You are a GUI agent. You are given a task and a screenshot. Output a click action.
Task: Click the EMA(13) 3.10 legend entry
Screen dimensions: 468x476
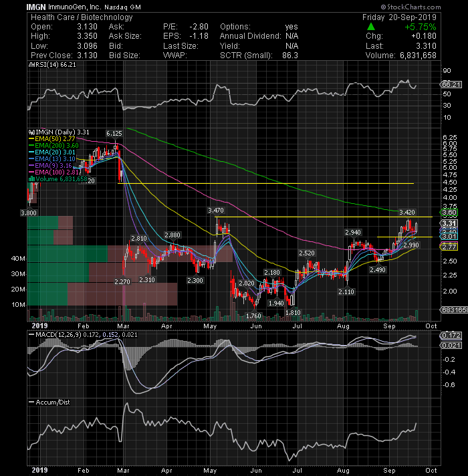coord(52,158)
